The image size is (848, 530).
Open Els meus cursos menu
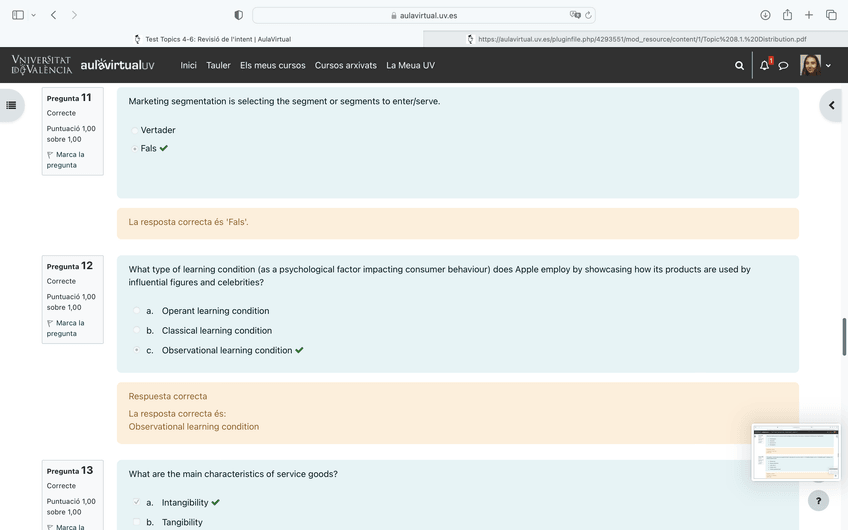[x=272, y=66]
